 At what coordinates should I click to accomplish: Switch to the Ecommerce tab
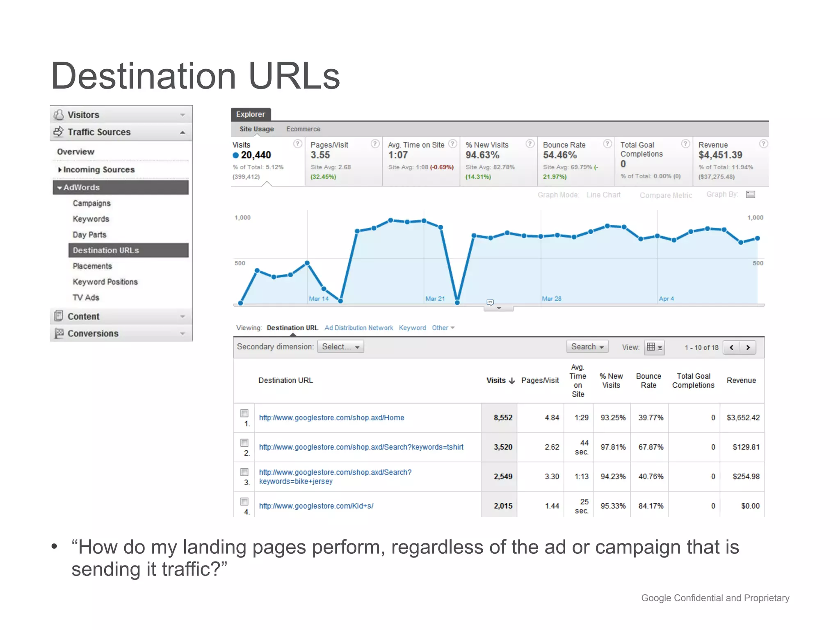(x=304, y=129)
